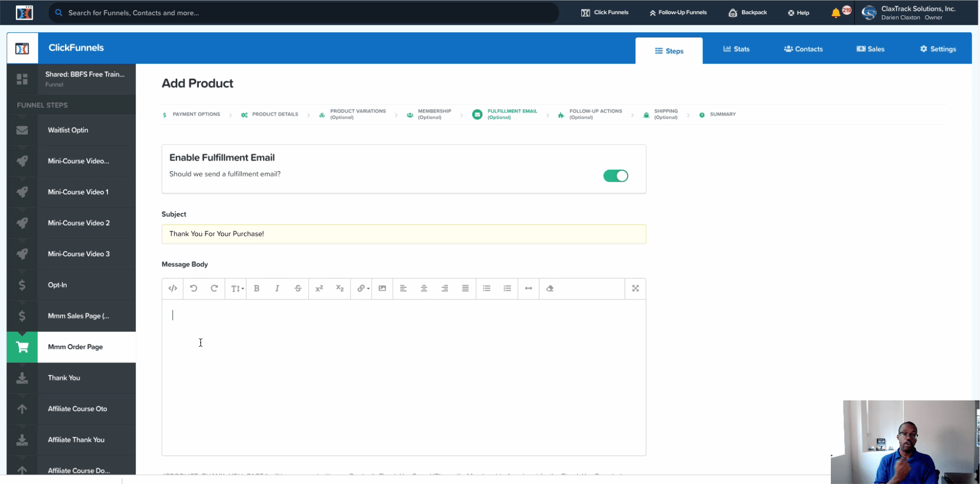Click the ClickFunnels logo in top bar
Screen dimensions: 980x484
24,13
